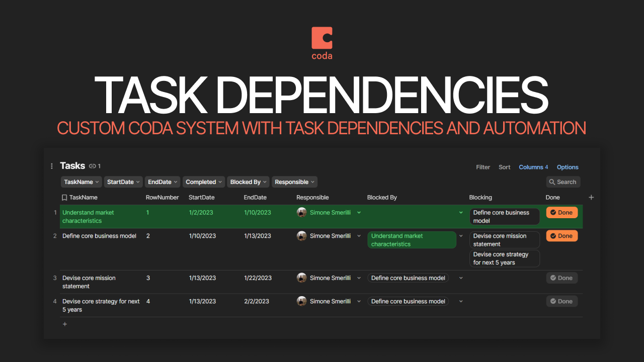Click end date 1/13/2023 in row 2
This screenshot has height=362, width=644.
pos(258,236)
